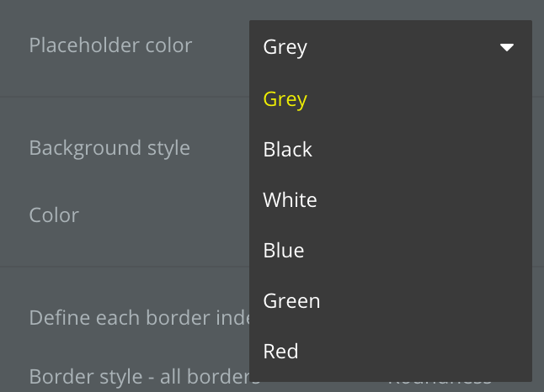
Task: Click the divider line beneath the Color row
Action: pyautogui.click(x=126, y=267)
